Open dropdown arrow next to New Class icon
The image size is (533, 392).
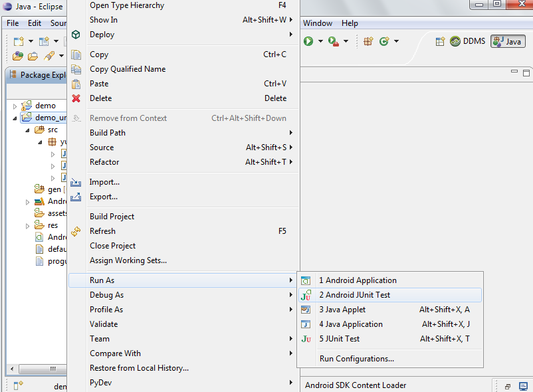[x=396, y=41]
